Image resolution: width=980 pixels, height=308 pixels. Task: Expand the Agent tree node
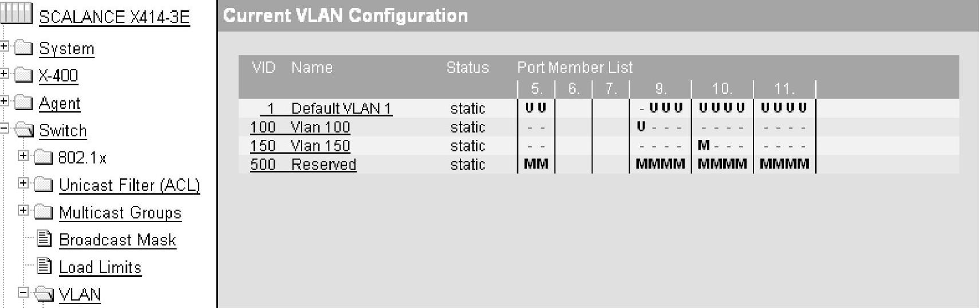[x=4, y=102]
